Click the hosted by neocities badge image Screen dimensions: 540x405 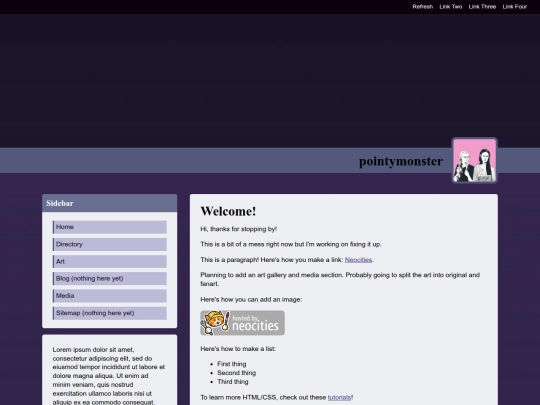[242, 323]
